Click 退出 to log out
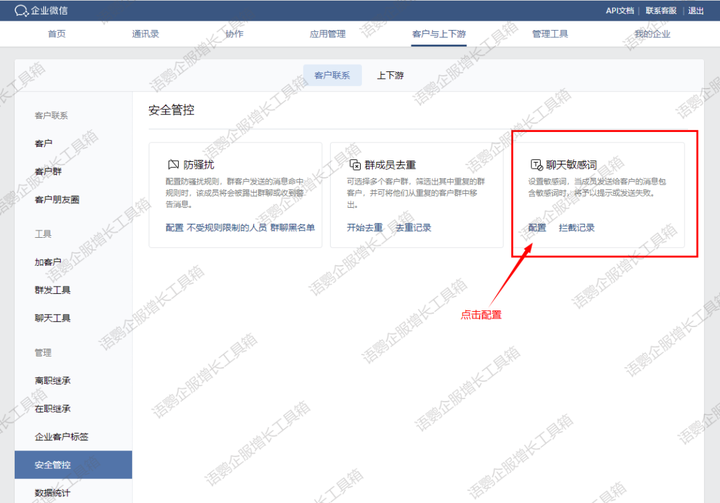 (x=696, y=10)
